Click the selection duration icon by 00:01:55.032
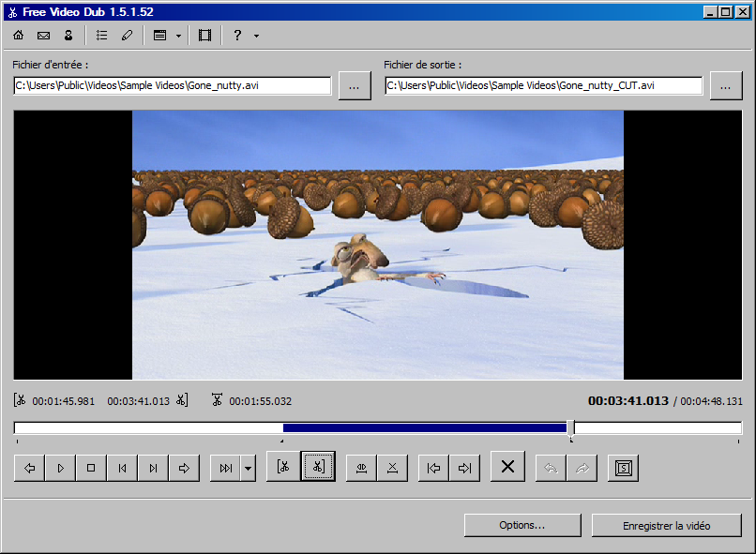 pyautogui.click(x=217, y=400)
